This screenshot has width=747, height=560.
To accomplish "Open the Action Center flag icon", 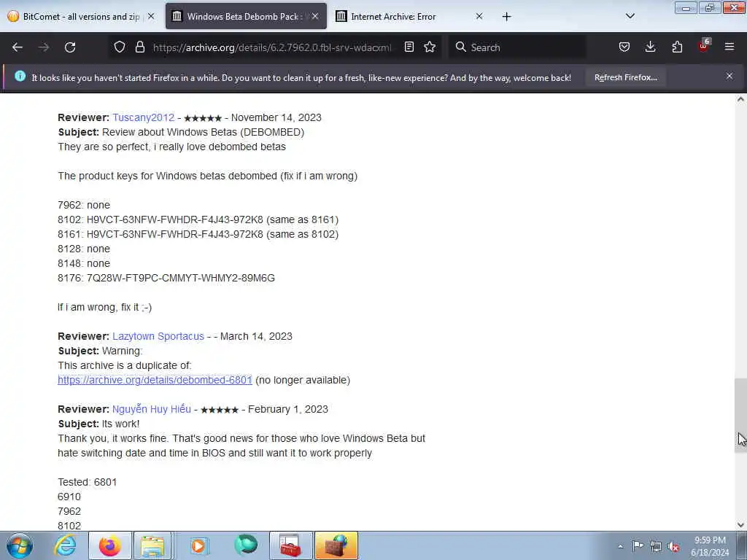I will coord(638,545).
